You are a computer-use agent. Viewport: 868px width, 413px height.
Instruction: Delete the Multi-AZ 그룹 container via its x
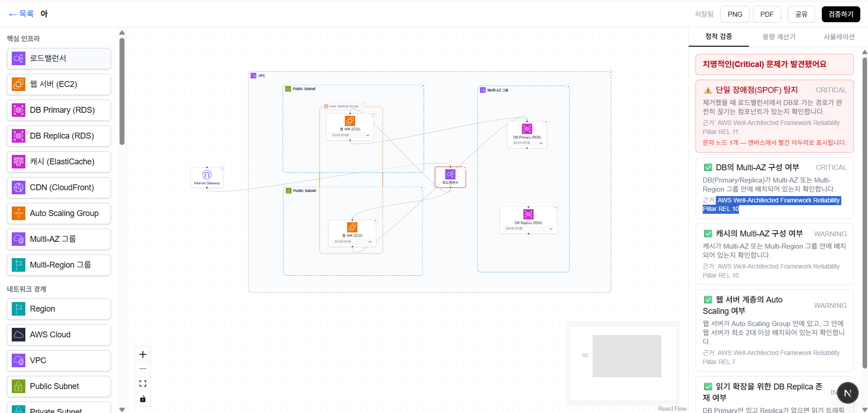pos(569,86)
